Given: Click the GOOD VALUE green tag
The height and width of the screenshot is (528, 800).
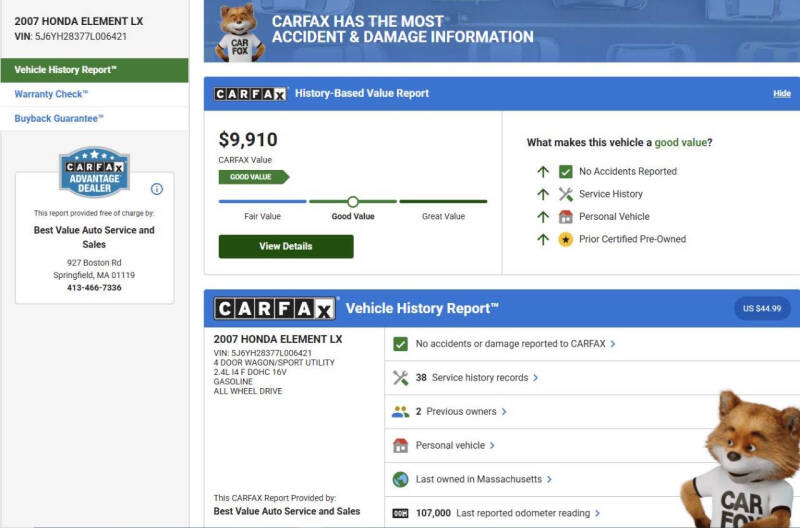Looking at the screenshot, I should point(254,177).
